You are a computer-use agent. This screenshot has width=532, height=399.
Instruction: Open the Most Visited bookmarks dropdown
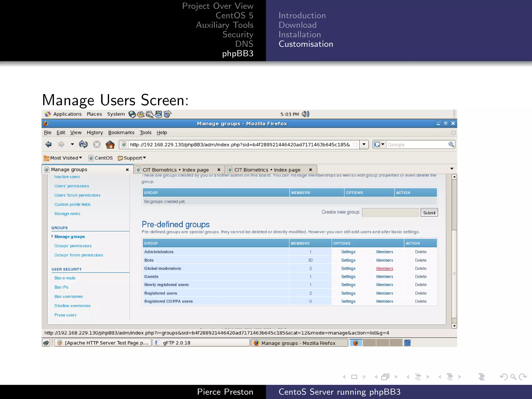click(63, 158)
